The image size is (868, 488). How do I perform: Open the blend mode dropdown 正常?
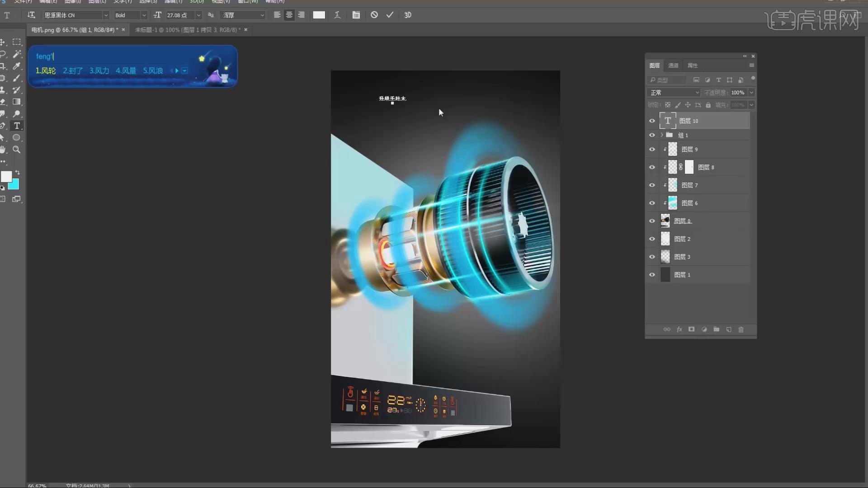[674, 93]
